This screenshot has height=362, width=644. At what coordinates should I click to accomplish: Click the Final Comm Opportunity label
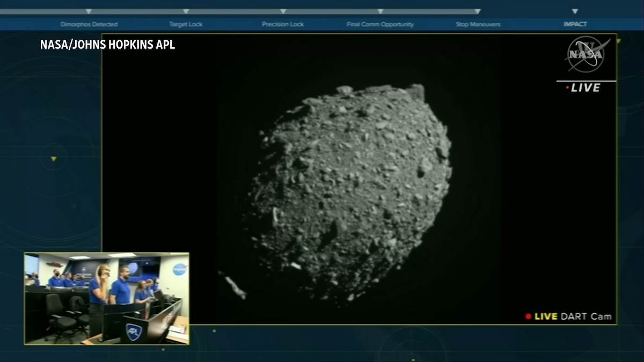tap(381, 24)
